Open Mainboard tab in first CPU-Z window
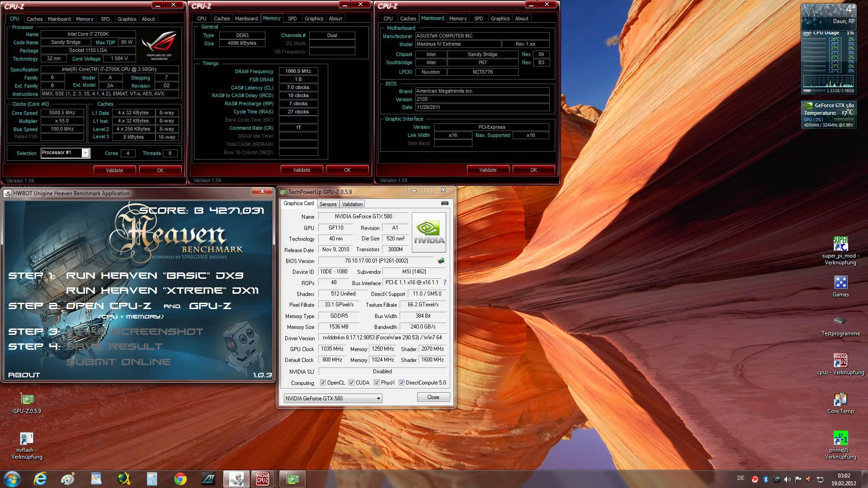This screenshot has height=488, width=868. point(59,19)
